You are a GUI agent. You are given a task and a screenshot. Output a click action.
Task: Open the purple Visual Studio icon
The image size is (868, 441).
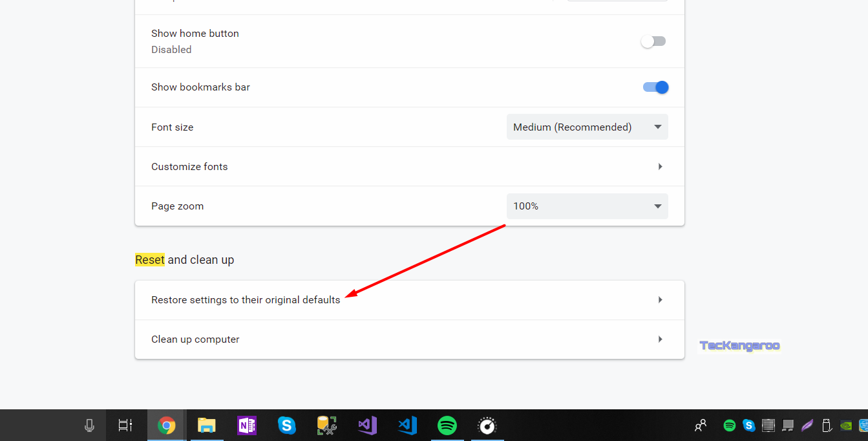[x=367, y=425]
